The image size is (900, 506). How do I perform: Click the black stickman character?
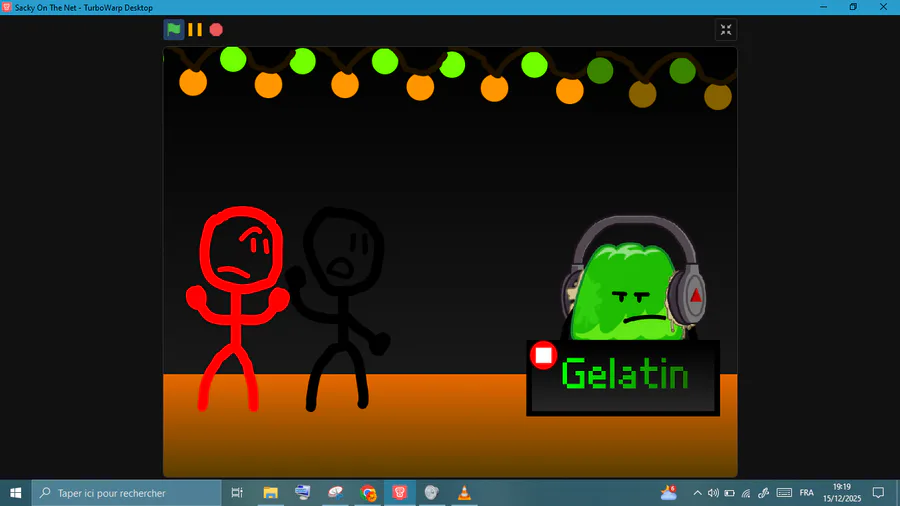pos(340,309)
